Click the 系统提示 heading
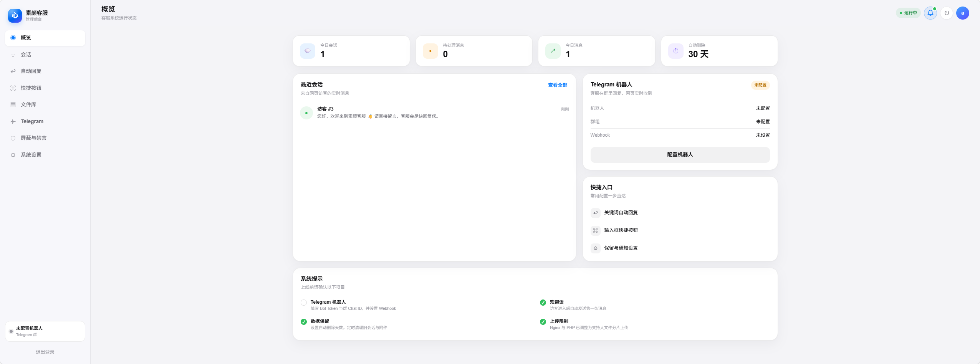This screenshot has width=980, height=364. tap(311, 279)
